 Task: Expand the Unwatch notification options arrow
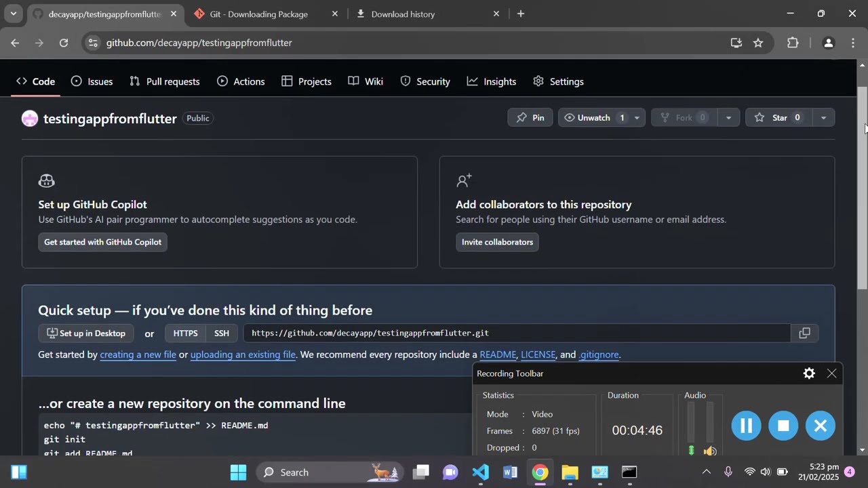(637, 118)
